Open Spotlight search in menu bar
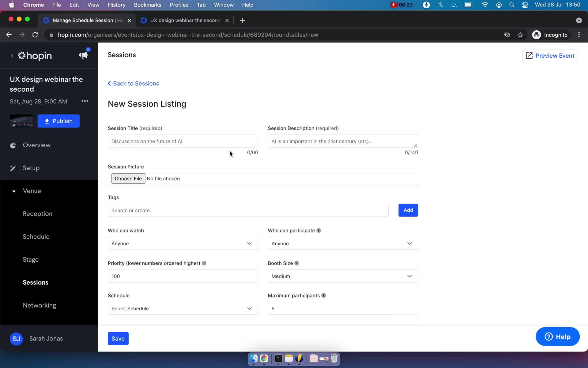Viewport: 588px width, 368px height. pos(512,5)
